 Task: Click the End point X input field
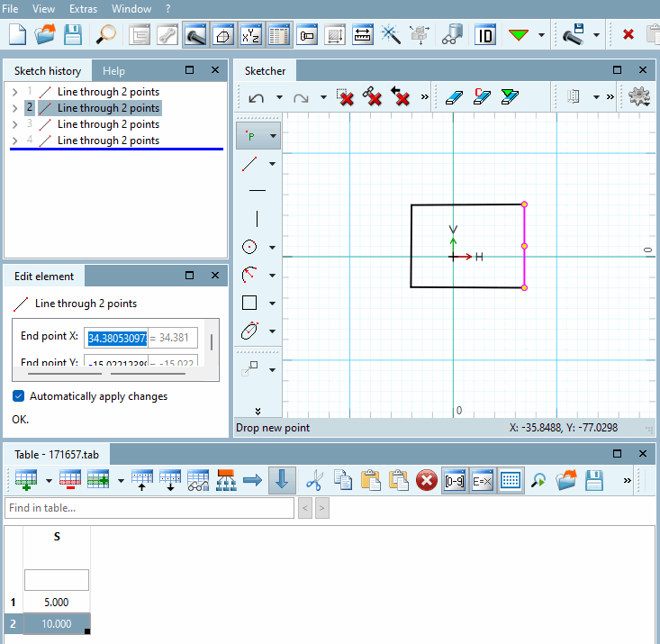(x=116, y=338)
